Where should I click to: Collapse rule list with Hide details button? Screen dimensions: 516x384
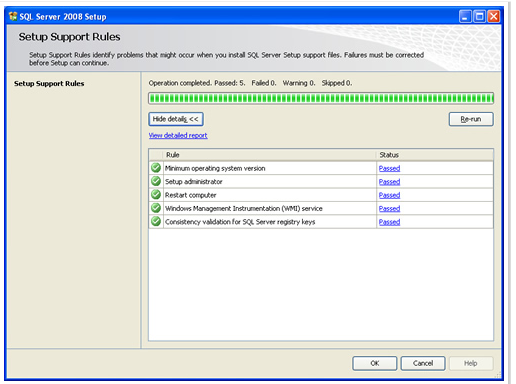[x=176, y=119]
